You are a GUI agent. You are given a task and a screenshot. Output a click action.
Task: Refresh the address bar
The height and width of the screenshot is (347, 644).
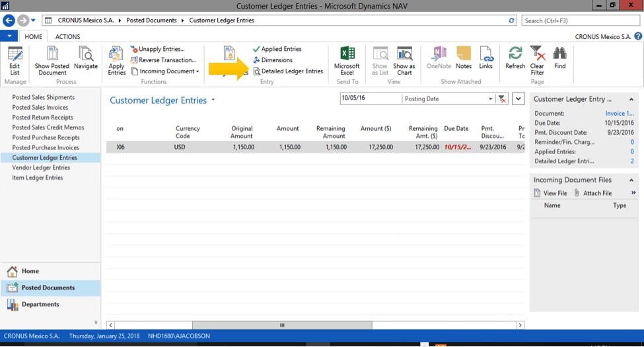coord(511,20)
